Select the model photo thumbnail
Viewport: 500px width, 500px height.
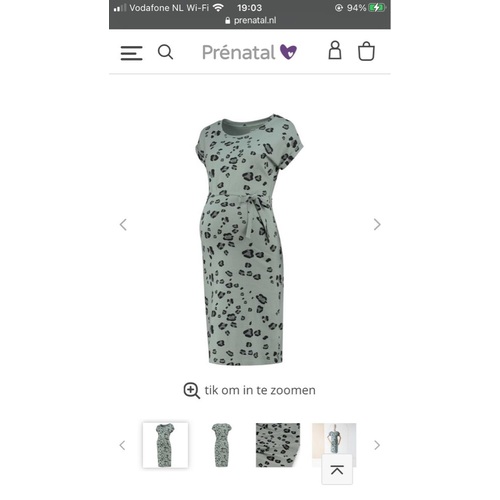pos(334,440)
